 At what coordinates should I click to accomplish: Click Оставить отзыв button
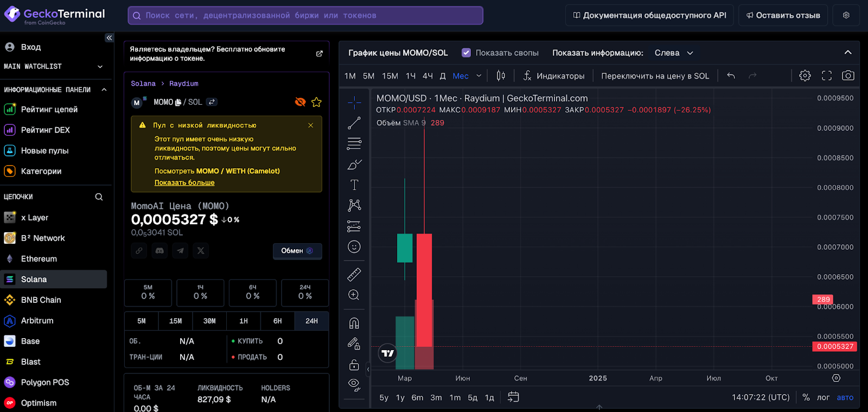click(783, 15)
